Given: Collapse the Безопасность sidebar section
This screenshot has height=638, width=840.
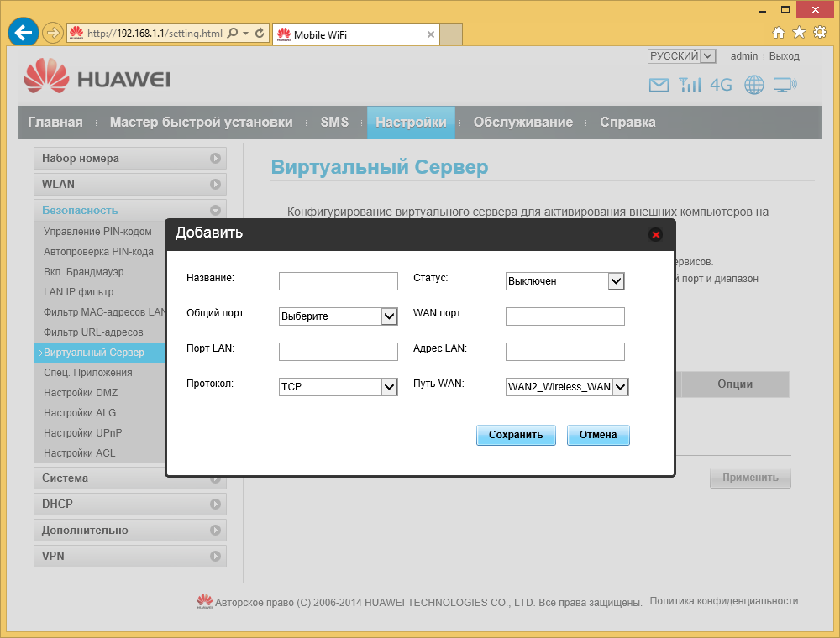Looking at the screenshot, I should 129,210.
